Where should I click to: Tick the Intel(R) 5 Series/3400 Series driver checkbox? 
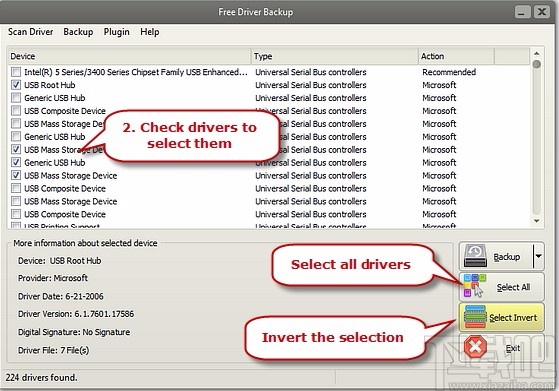(16, 72)
